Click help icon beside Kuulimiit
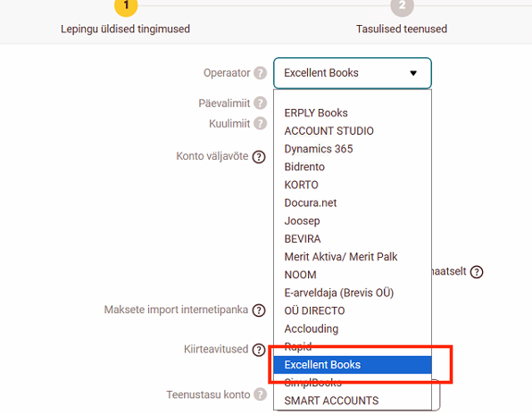The image size is (532, 414). [x=261, y=123]
